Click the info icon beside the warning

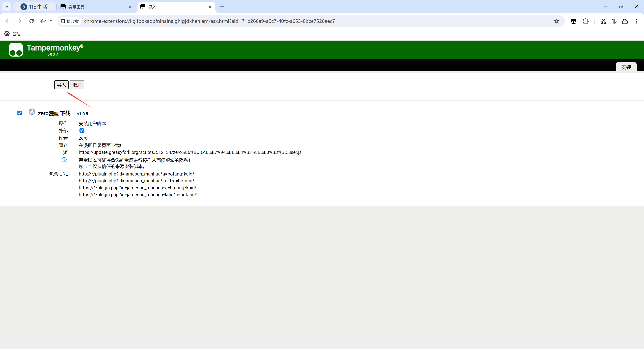click(64, 160)
